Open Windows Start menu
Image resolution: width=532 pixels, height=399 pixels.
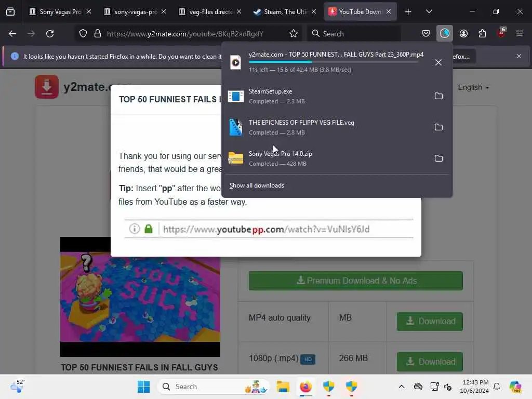[x=143, y=387]
